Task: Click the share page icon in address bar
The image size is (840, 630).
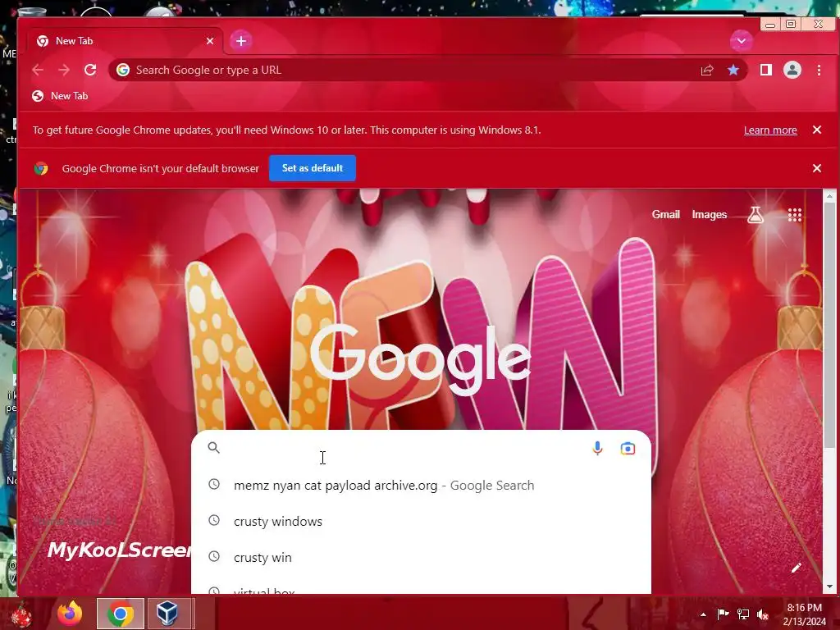Action: click(x=707, y=71)
